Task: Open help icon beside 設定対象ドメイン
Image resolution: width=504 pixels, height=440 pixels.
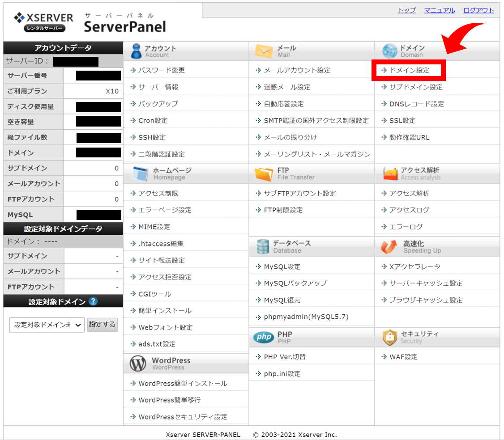Action: [93, 301]
